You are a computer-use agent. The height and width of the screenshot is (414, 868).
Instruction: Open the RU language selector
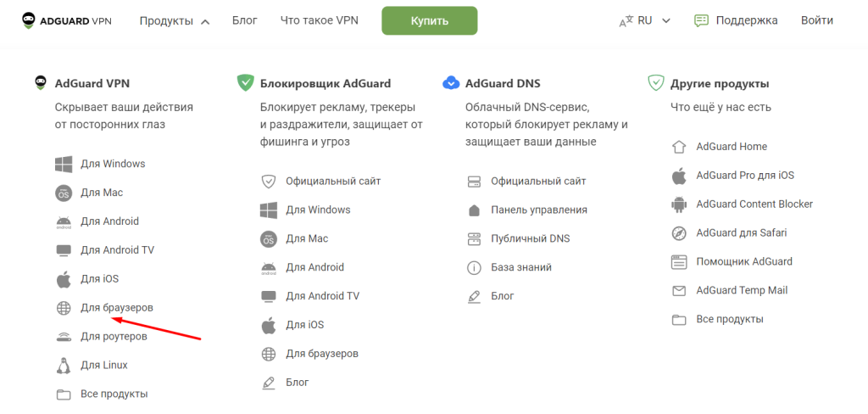645,20
